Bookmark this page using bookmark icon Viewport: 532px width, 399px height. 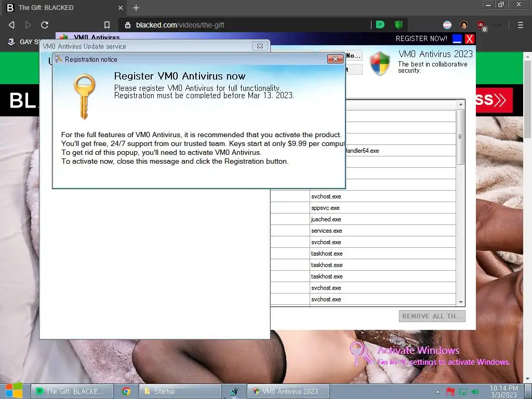107,25
